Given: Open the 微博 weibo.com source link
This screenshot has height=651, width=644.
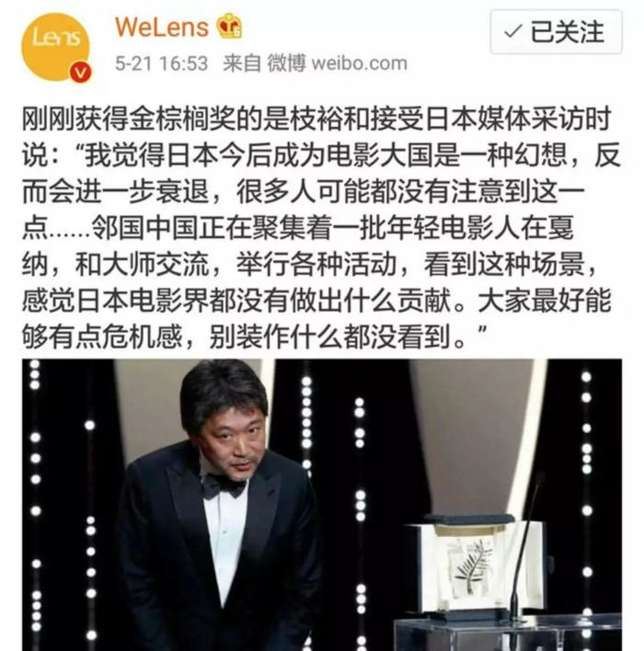Looking at the screenshot, I should point(337,63).
